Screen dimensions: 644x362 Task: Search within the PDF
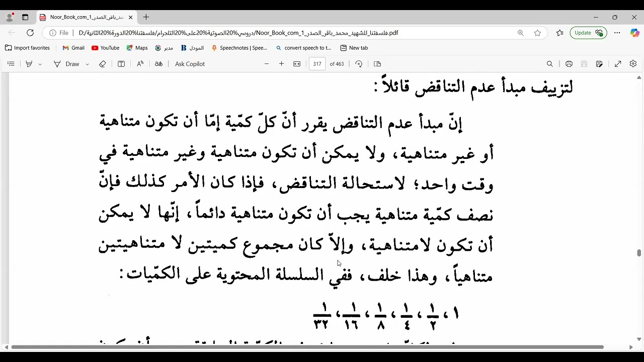pos(550,64)
